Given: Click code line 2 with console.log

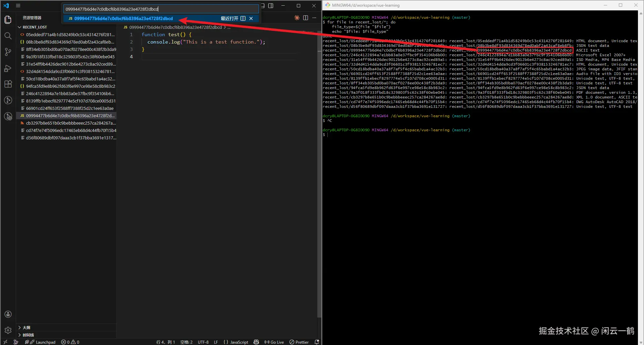Looking at the screenshot, I should 206,42.
